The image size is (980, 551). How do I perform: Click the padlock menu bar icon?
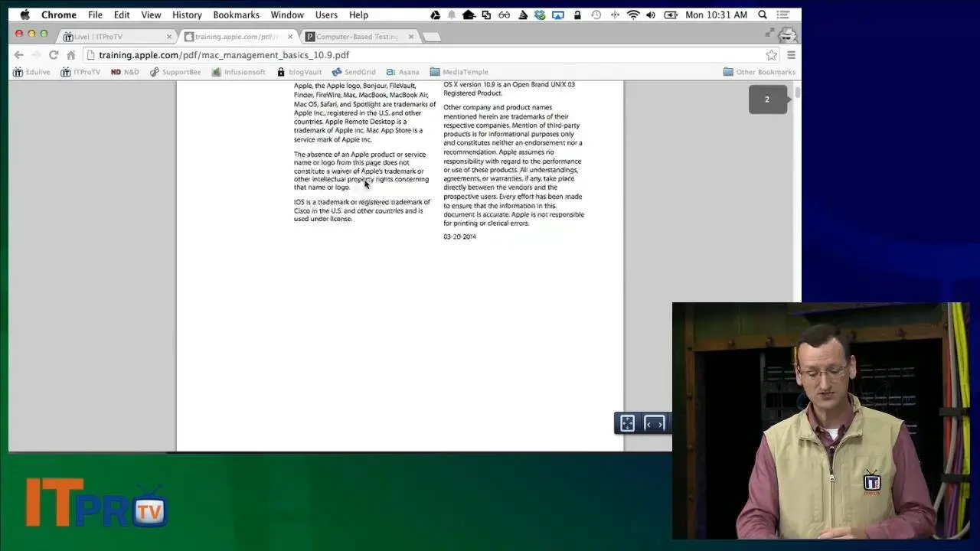pos(577,15)
